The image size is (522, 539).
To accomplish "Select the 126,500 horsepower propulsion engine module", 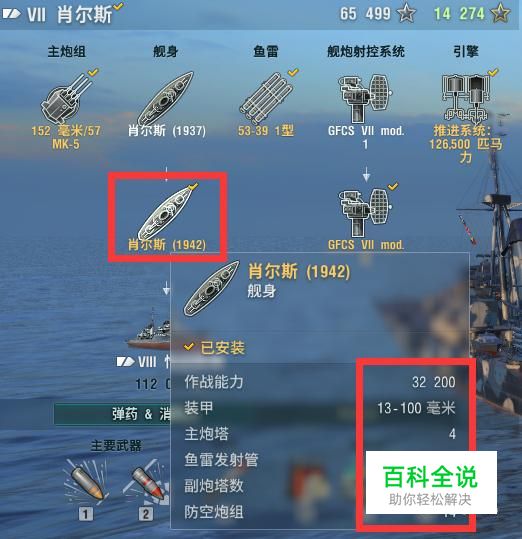I will 466,98.
